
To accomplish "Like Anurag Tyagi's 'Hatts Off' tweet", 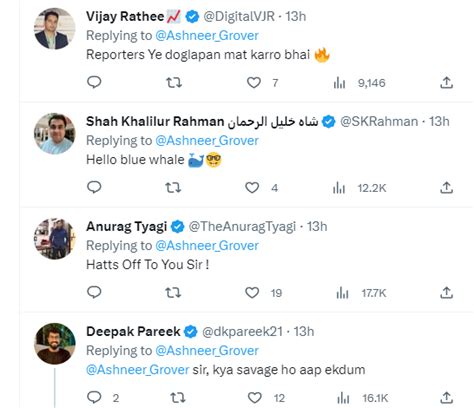I will [x=252, y=293].
